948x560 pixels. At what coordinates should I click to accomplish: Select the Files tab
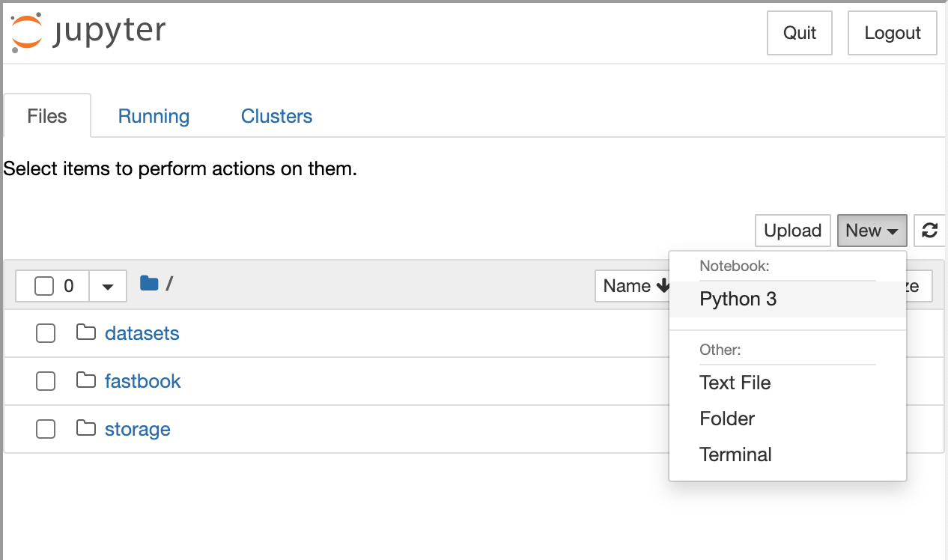tap(47, 116)
